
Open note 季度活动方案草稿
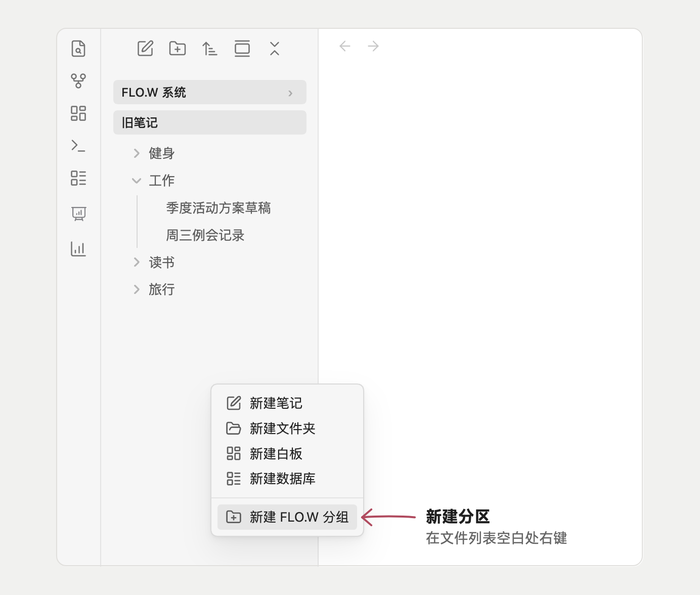click(x=218, y=208)
